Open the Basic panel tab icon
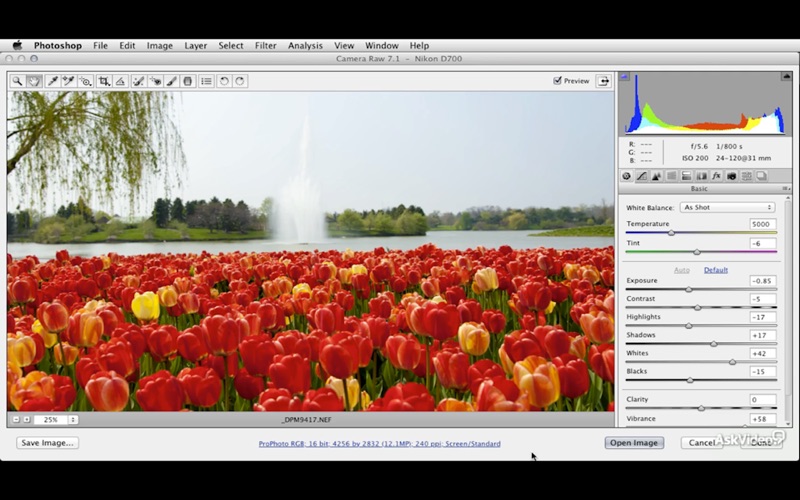 pyautogui.click(x=627, y=176)
